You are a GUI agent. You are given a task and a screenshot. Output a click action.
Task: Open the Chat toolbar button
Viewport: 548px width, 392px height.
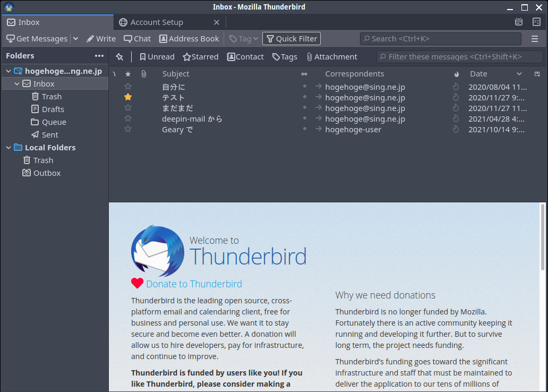point(138,39)
